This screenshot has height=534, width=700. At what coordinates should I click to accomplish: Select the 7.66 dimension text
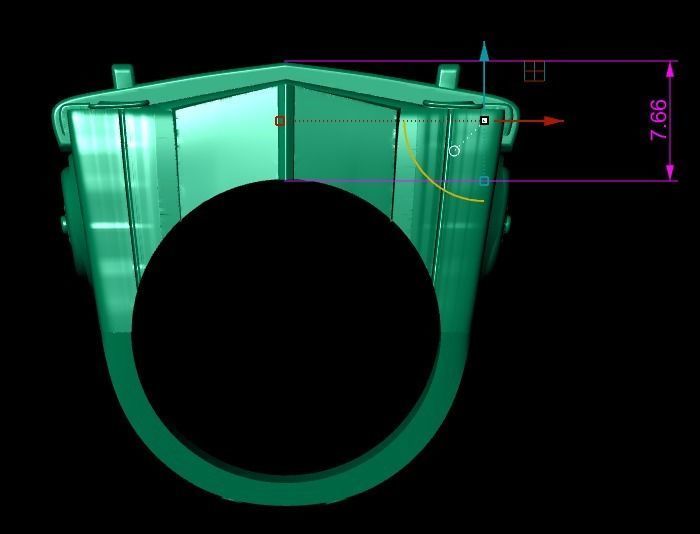pyautogui.click(x=659, y=120)
